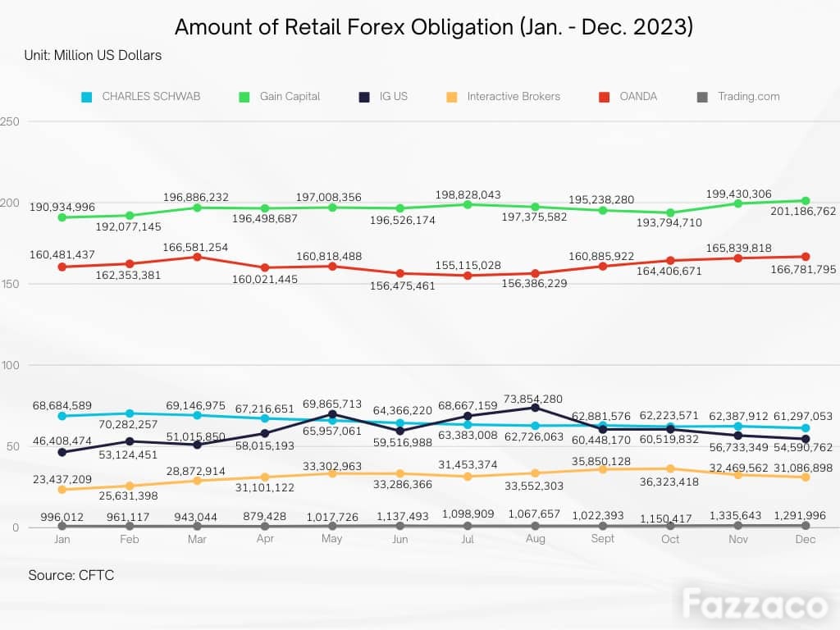
Task: Select the Charles Schwab value 61,297,053
Action: [x=803, y=416]
